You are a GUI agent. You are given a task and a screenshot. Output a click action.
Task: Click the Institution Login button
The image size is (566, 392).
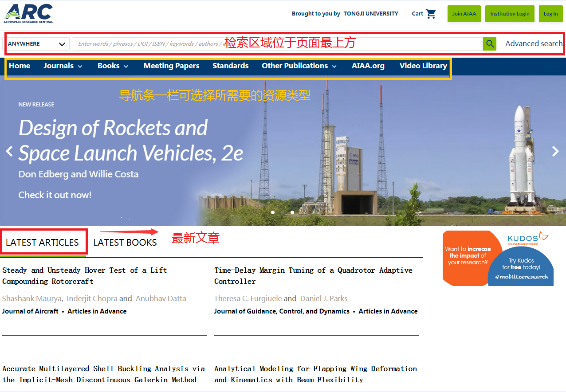(510, 14)
